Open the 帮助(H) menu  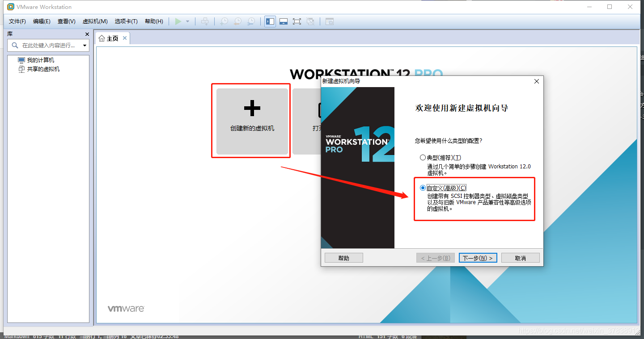tap(154, 21)
